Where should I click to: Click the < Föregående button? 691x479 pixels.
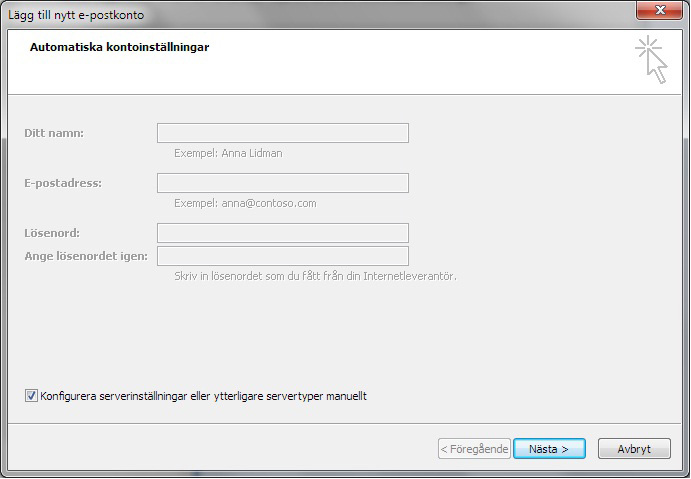click(x=474, y=449)
